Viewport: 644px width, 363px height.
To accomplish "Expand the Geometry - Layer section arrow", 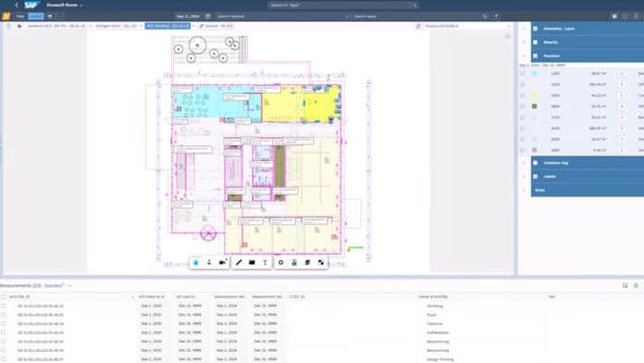I will pyautogui.click(x=524, y=29).
